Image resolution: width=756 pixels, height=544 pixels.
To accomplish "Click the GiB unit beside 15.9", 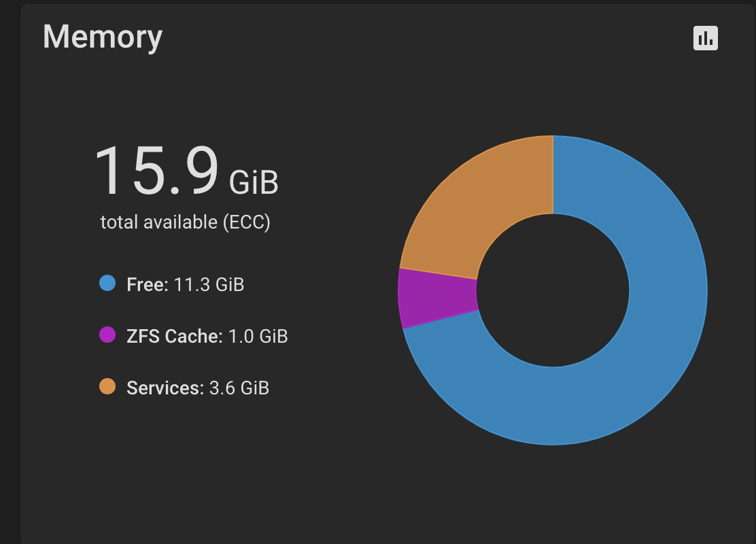I will click(x=254, y=182).
